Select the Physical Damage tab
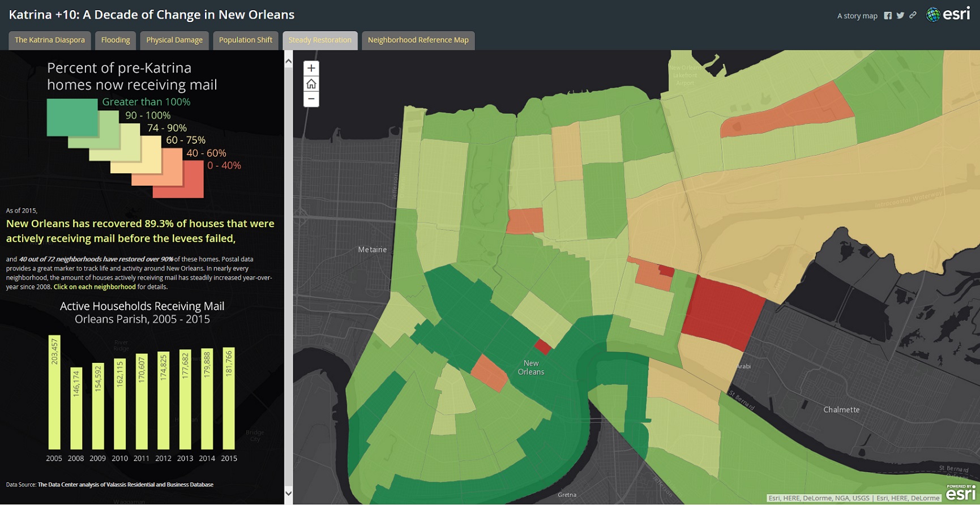Viewport: 980px width, 505px height. pyautogui.click(x=174, y=40)
